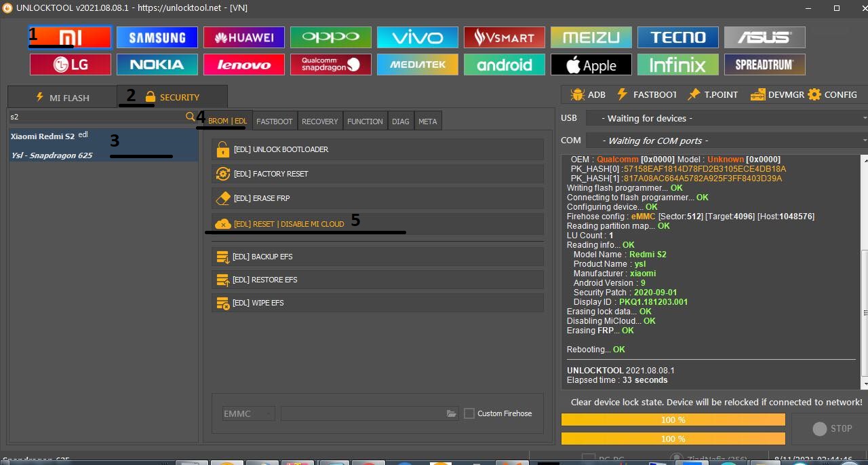The image size is (868, 465).
Task: Select the android tile
Action: pyautogui.click(x=505, y=64)
